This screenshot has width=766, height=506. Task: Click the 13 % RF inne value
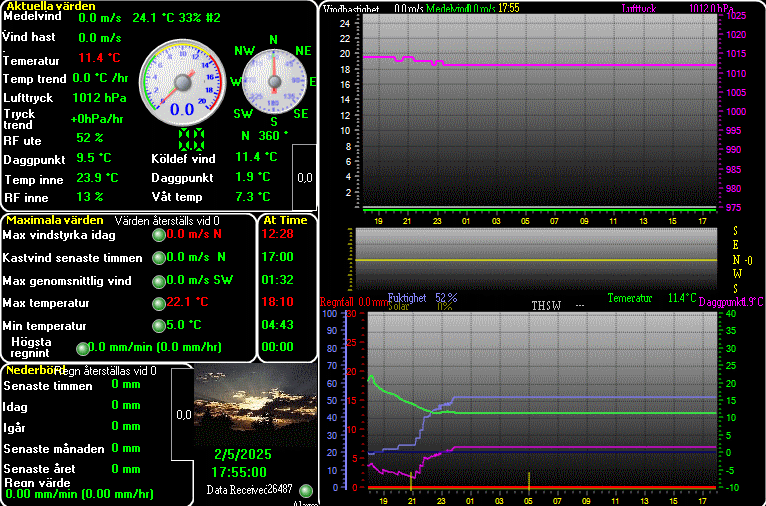[90, 197]
